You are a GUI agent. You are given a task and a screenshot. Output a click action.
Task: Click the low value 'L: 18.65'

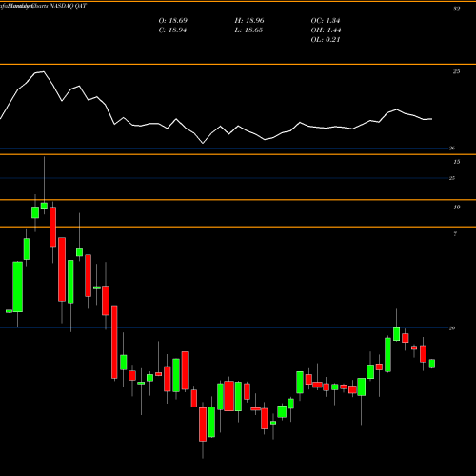[248, 30]
